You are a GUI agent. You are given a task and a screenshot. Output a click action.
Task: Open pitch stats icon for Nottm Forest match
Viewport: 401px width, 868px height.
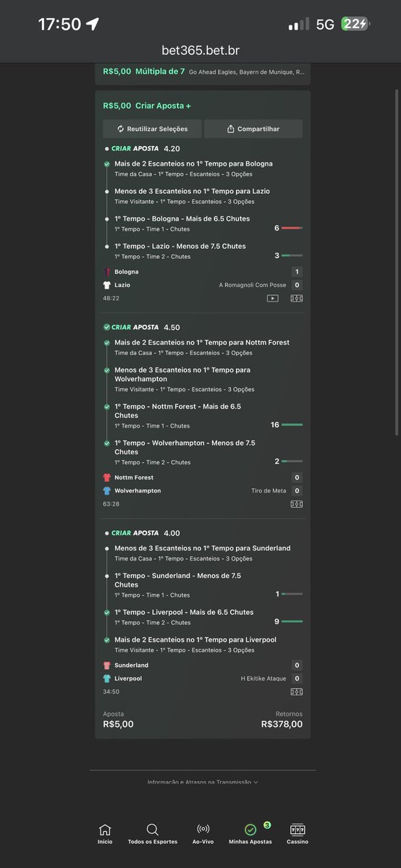(297, 503)
